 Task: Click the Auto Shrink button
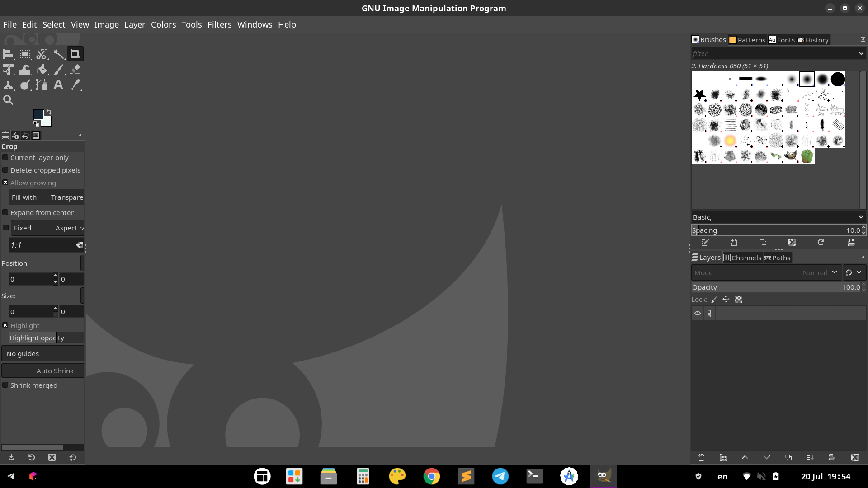(43, 371)
